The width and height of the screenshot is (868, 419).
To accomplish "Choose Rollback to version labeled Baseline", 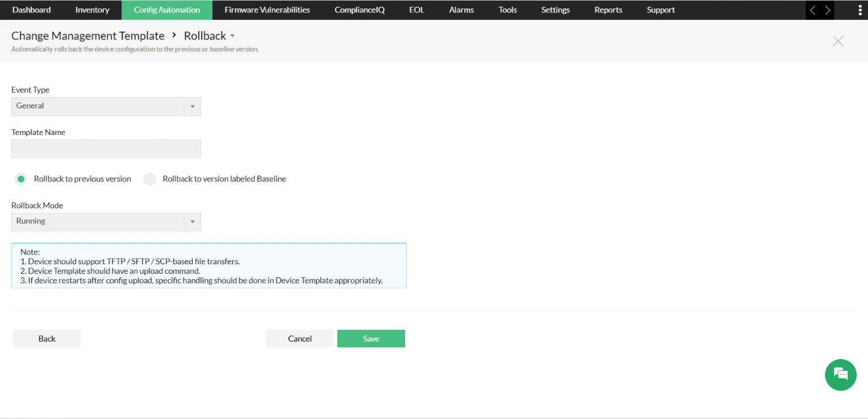I will click(x=150, y=179).
